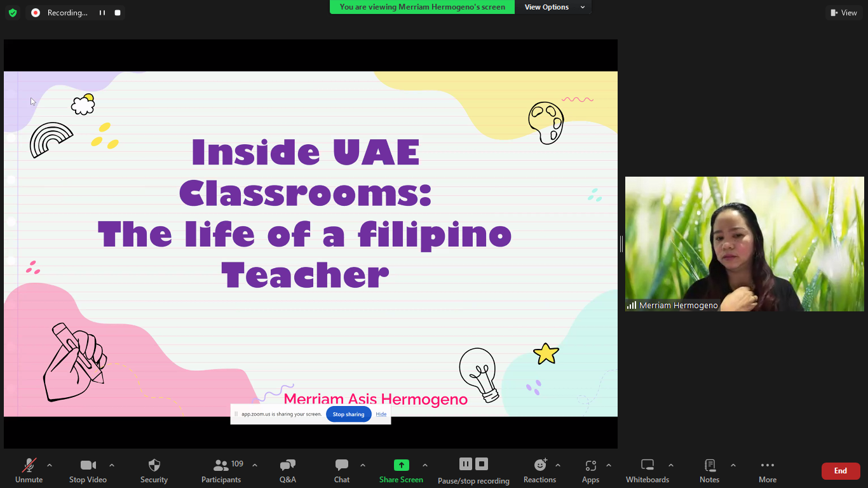Open the Security shield options
Image resolution: width=868 pixels, height=488 pixels.
154,470
